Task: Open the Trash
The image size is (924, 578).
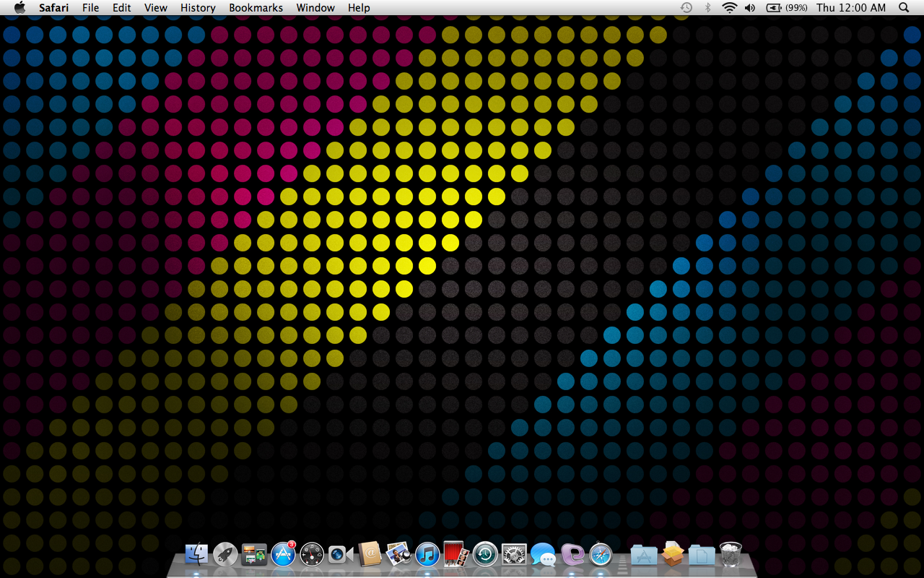Action: (x=731, y=554)
